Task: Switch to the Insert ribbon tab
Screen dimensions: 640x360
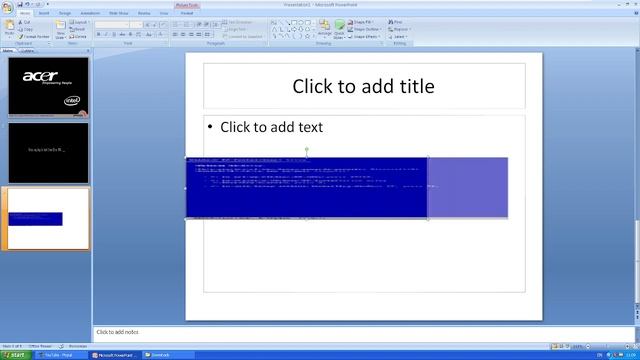Action: [x=44, y=13]
